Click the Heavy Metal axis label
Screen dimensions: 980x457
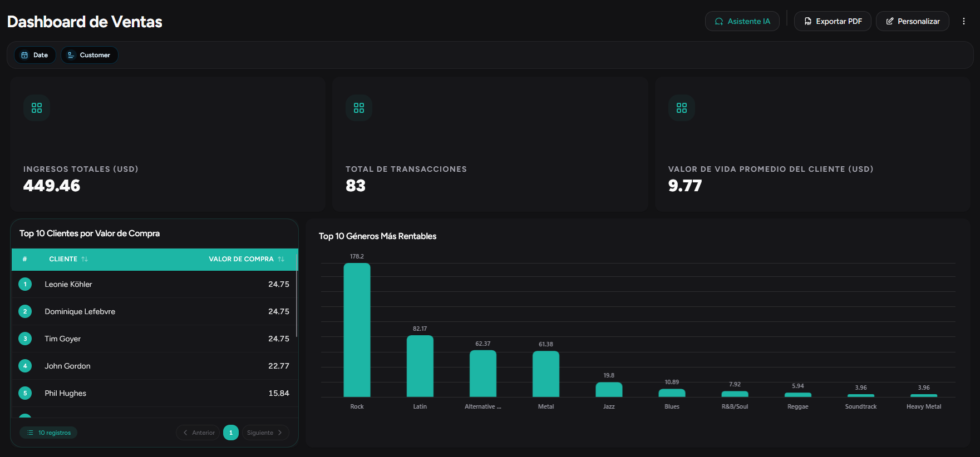tap(923, 406)
